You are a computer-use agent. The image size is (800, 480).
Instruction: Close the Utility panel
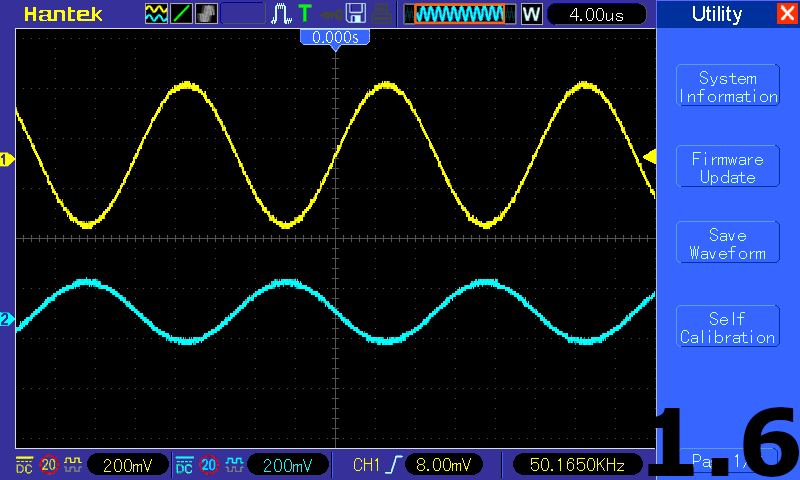787,13
